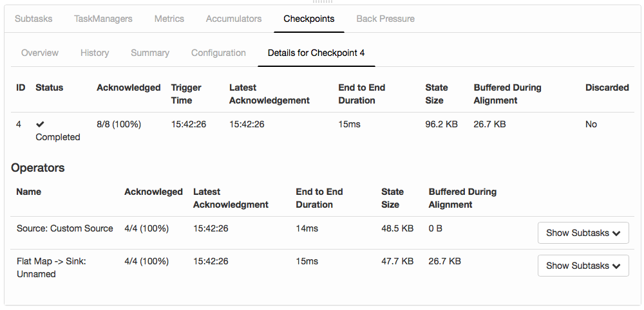Open the Configuration sub-tab
Screen dimensions: 644x310
tap(218, 53)
